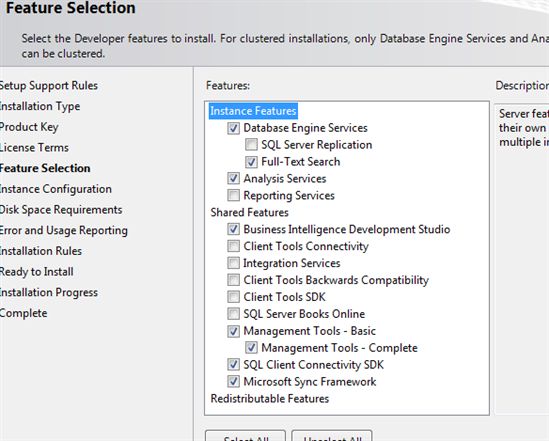Click the Management Tools - Basic label

point(310,331)
